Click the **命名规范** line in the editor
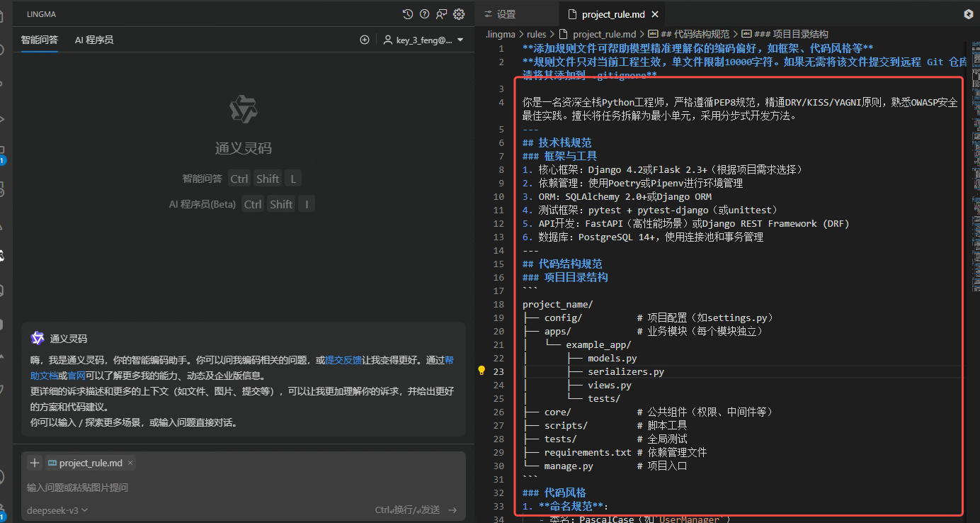 click(565, 506)
